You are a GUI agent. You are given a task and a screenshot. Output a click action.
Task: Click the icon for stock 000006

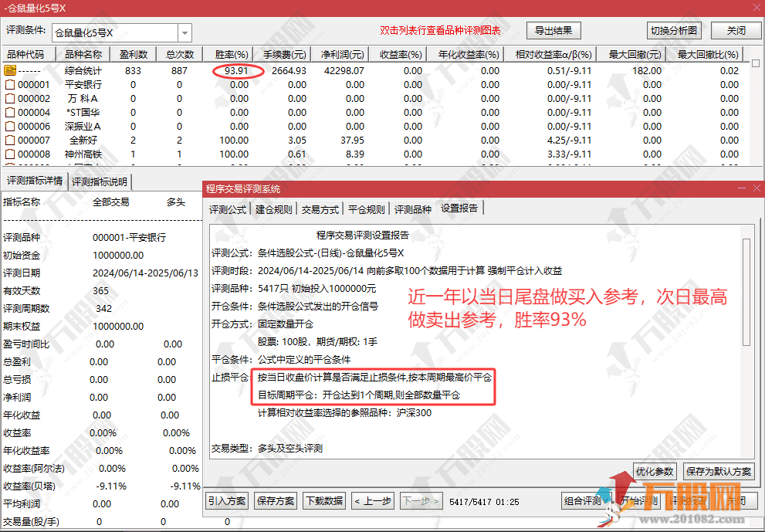tap(10, 126)
